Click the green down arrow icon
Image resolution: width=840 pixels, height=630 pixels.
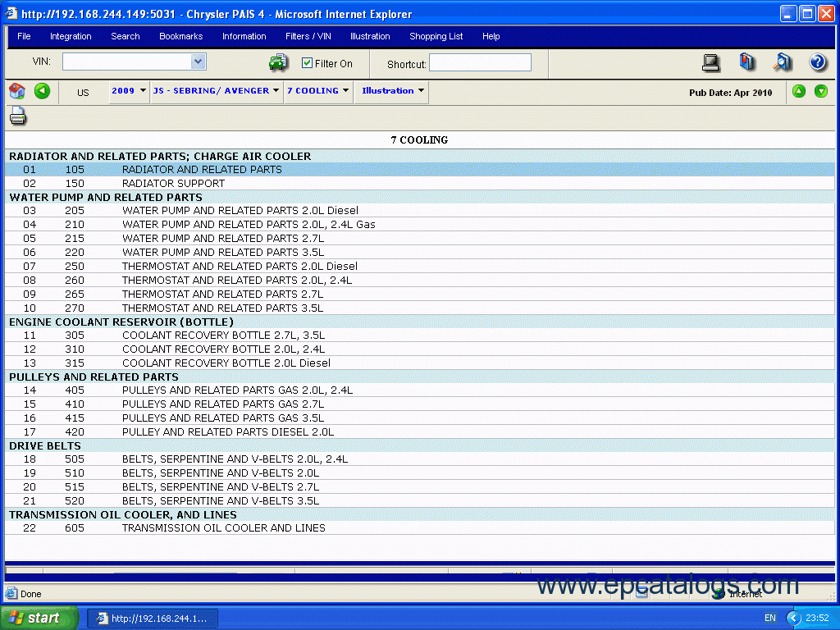pyautogui.click(x=820, y=91)
